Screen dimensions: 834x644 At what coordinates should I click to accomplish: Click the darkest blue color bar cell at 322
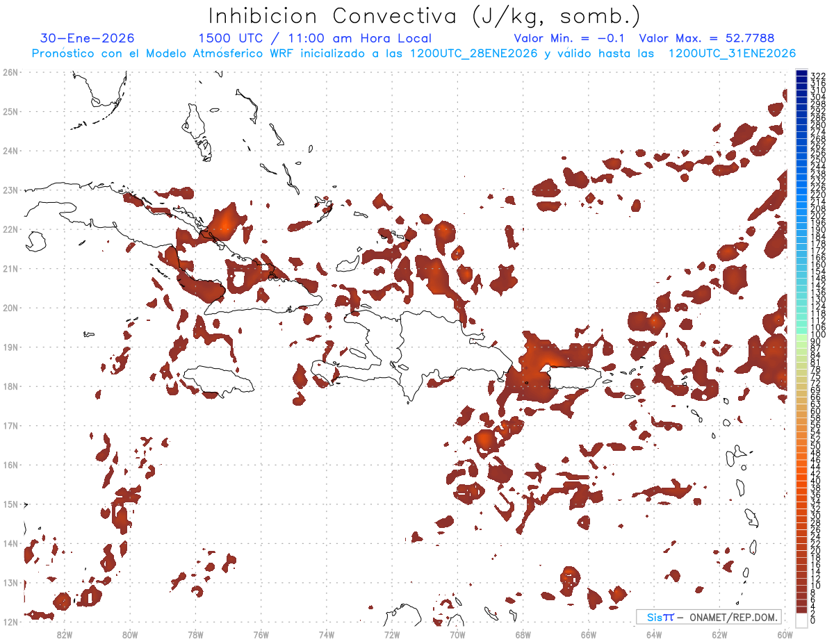click(801, 74)
